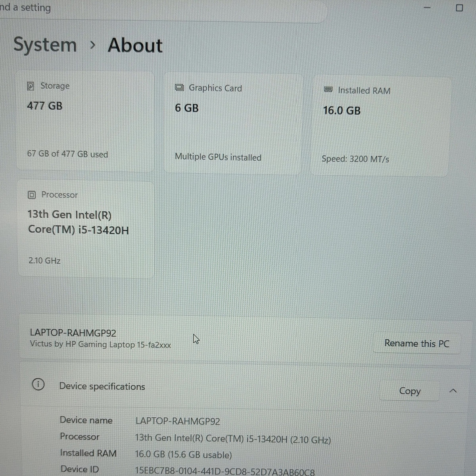Select the Device ID value
Screen dimensions: 476x476
[225, 471]
